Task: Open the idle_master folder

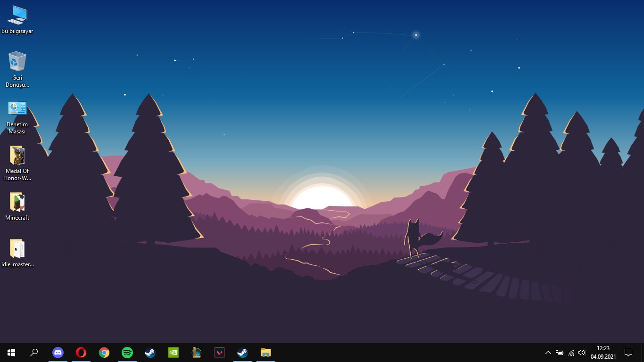Action: (x=17, y=249)
